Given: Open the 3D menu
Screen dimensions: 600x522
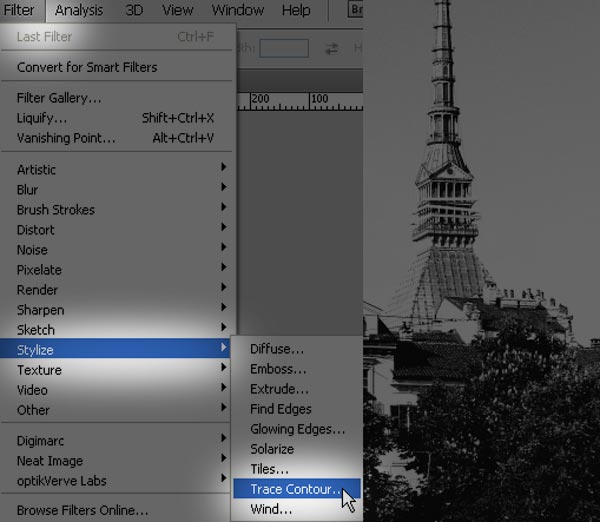Looking at the screenshot, I should (x=134, y=10).
